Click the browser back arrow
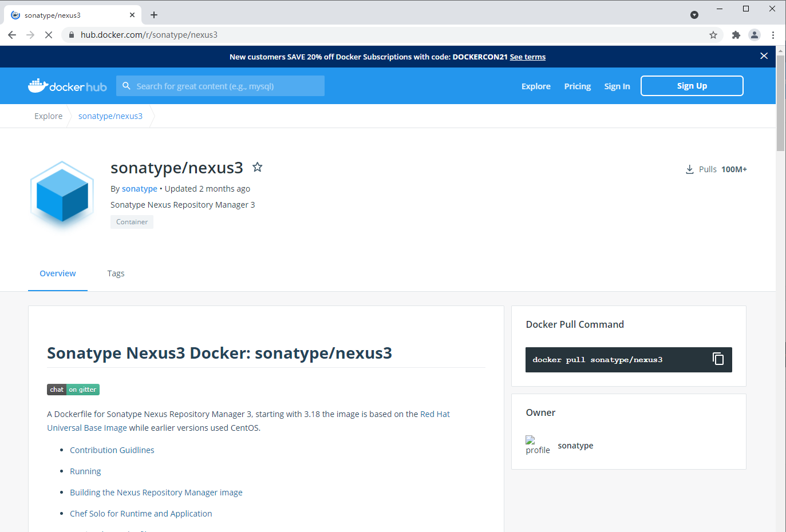 (12, 35)
